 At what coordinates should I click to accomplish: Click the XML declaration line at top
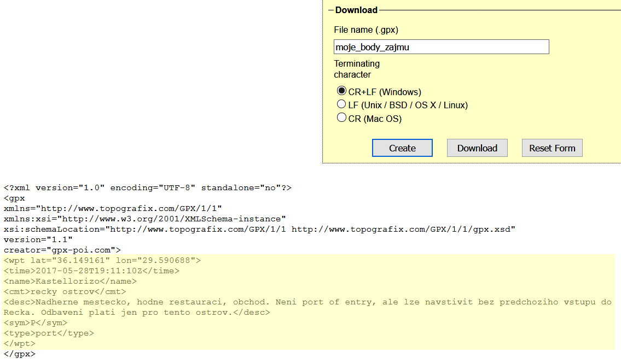click(148, 187)
